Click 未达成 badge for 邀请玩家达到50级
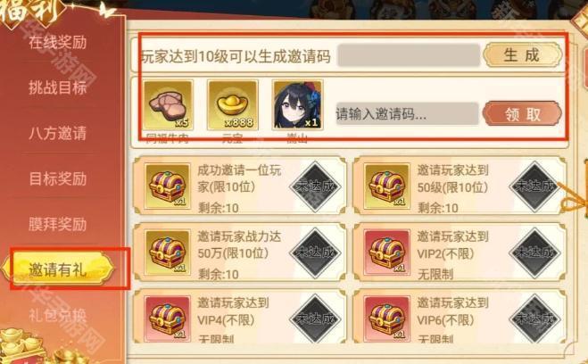Image resolution: width=588 pixels, height=364 pixels. (534, 186)
